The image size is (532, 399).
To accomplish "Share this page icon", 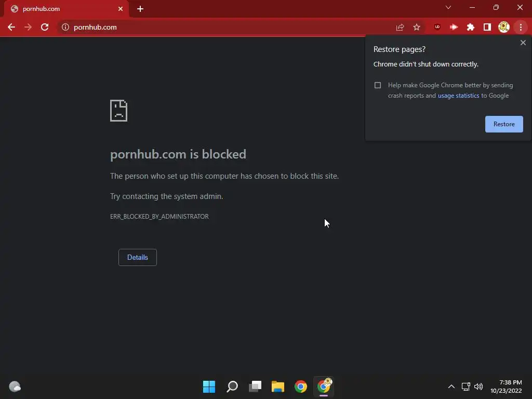I will pos(400,27).
